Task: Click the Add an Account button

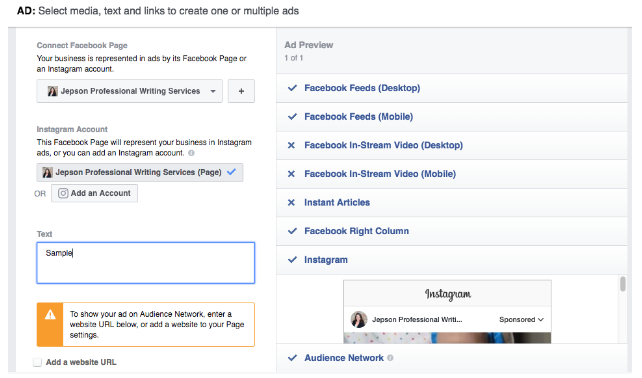Action: (94, 193)
